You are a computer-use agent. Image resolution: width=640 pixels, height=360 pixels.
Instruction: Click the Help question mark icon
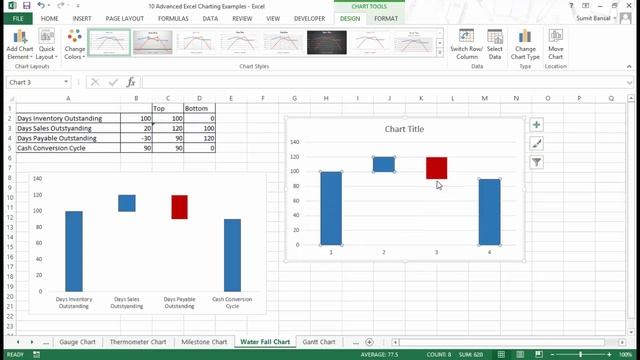571,6
